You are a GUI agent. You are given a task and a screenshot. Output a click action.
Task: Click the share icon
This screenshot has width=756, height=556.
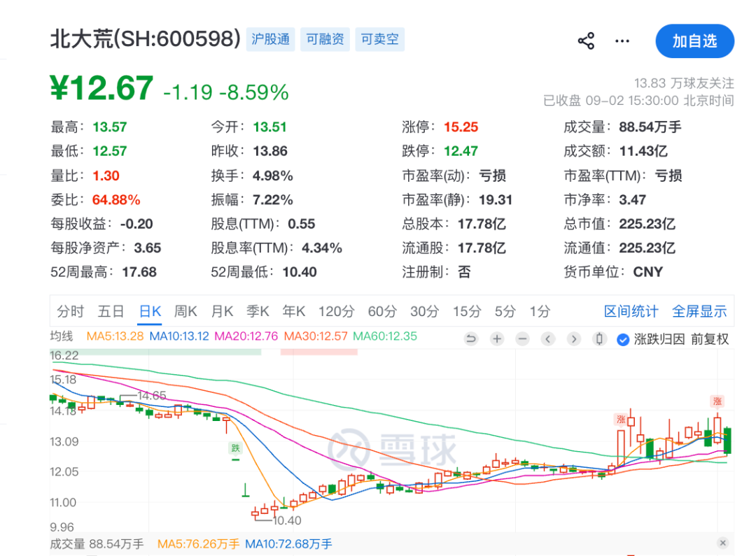586,41
